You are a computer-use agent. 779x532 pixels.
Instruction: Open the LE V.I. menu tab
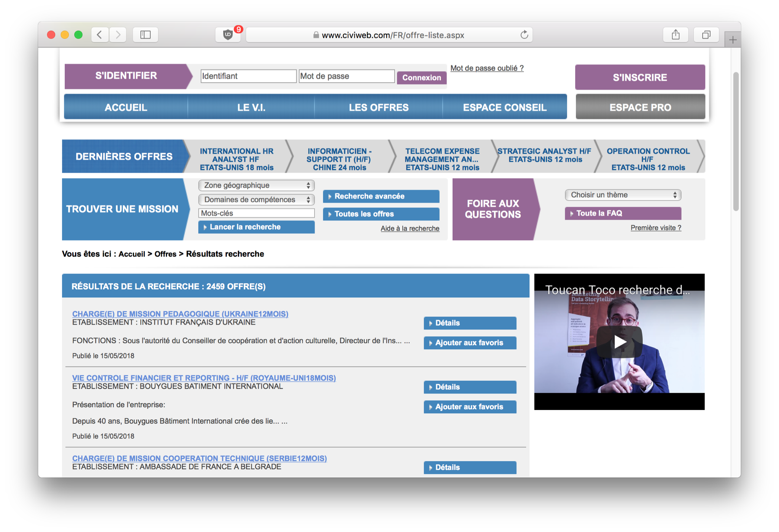point(251,107)
